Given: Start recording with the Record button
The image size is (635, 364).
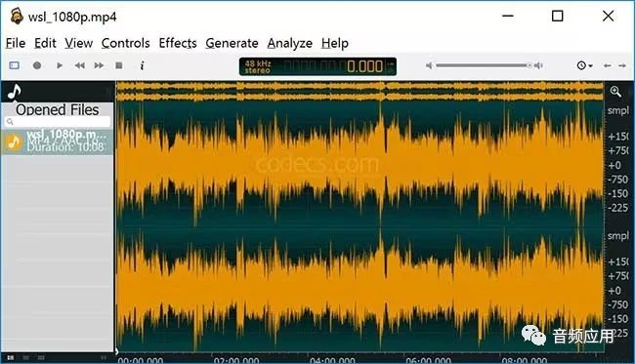Looking at the screenshot, I should point(37,65).
